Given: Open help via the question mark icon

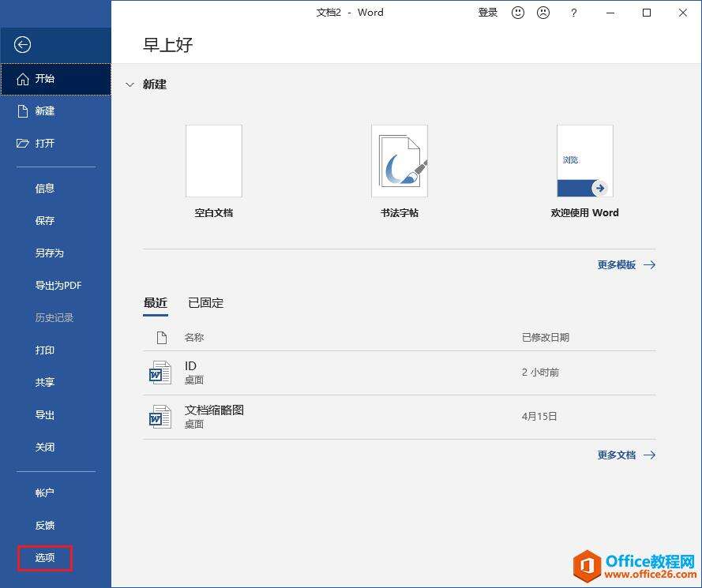Looking at the screenshot, I should pos(573,13).
